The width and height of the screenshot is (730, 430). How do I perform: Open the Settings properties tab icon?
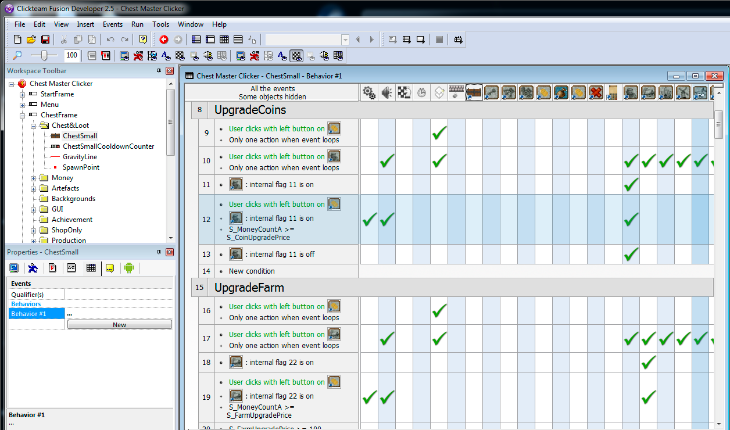[14, 268]
